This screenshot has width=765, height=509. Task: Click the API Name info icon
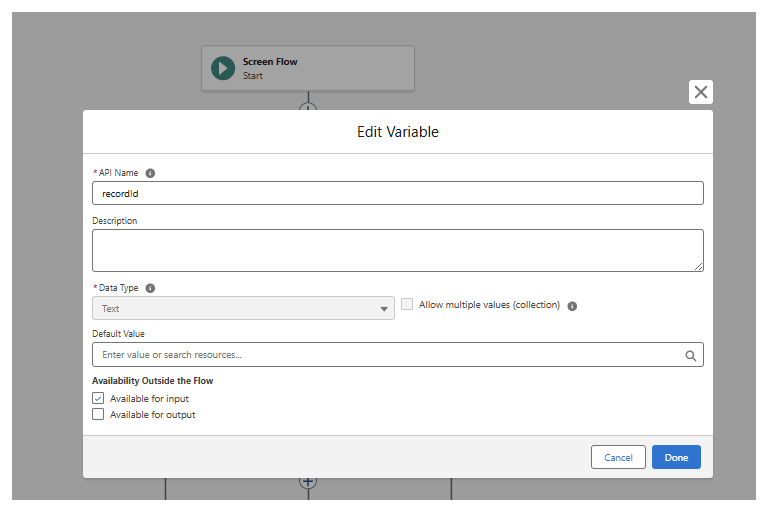pyautogui.click(x=150, y=173)
